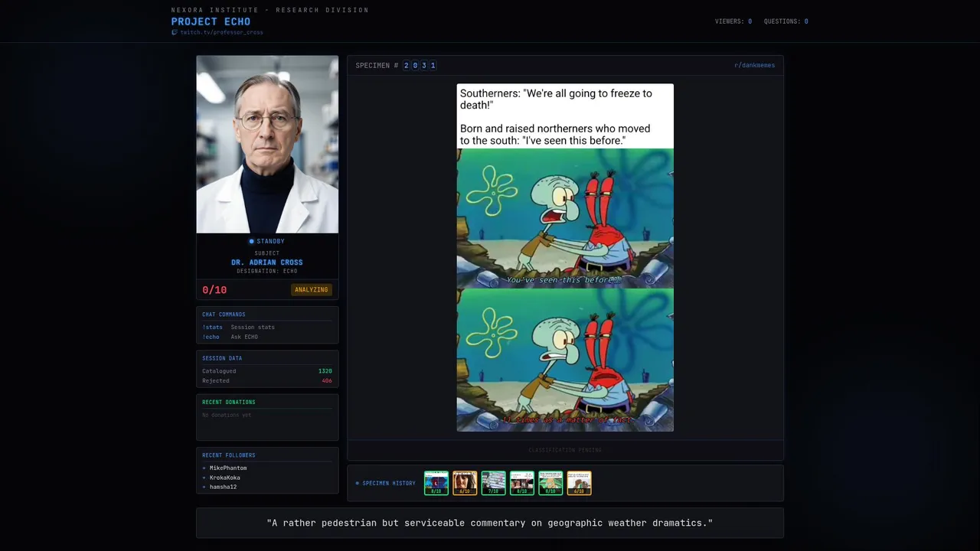The width and height of the screenshot is (980, 551).
Task: Click follower name MikePhantom
Action: click(x=228, y=468)
